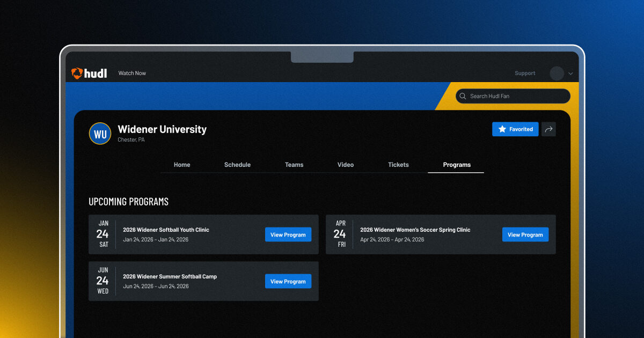Click Watch Now in the top bar
644x338 pixels.
[132, 73]
